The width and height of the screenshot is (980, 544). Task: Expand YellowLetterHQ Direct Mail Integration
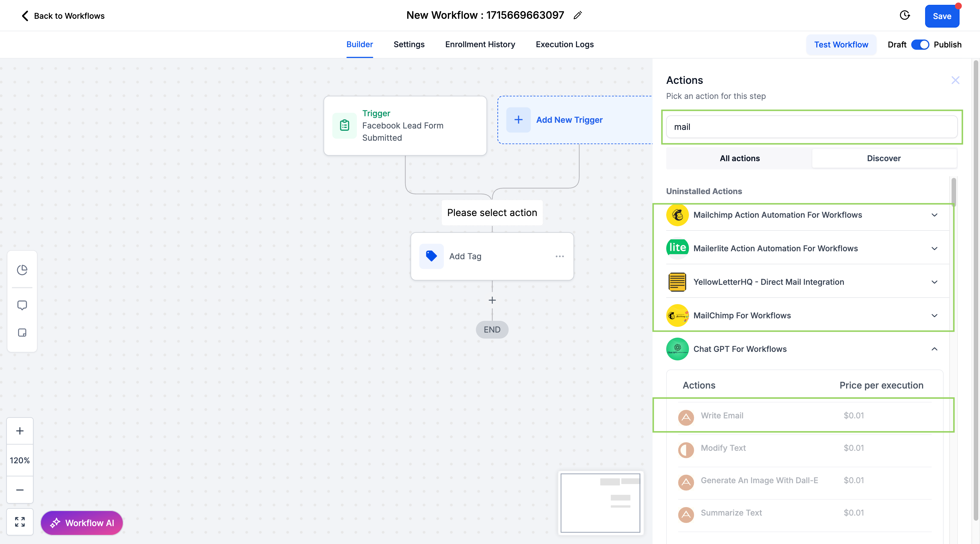pyautogui.click(x=934, y=282)
